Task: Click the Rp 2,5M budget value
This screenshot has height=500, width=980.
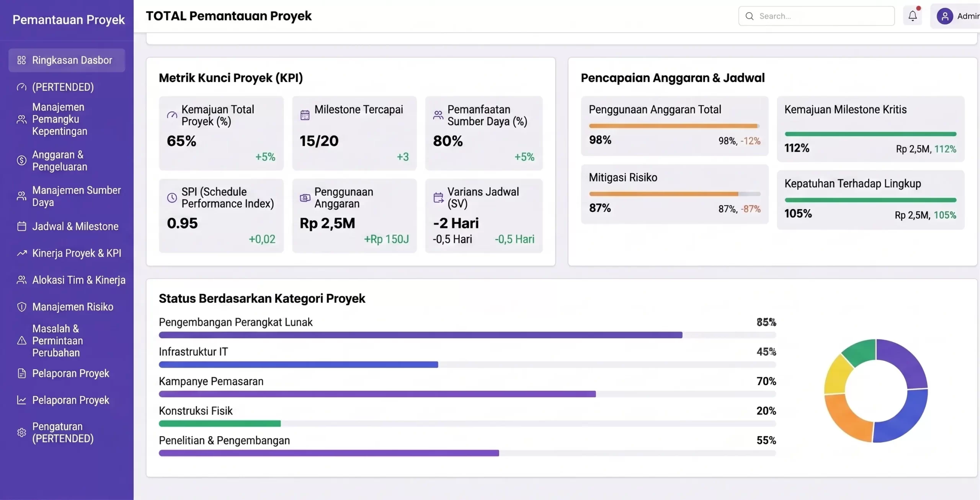Action: pyautogui.click(x=327, y=223)
